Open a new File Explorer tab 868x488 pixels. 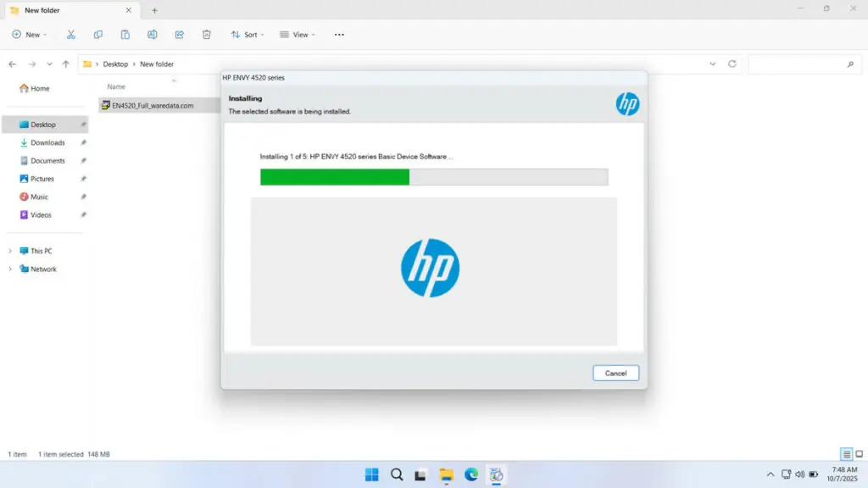pos(154,10)
